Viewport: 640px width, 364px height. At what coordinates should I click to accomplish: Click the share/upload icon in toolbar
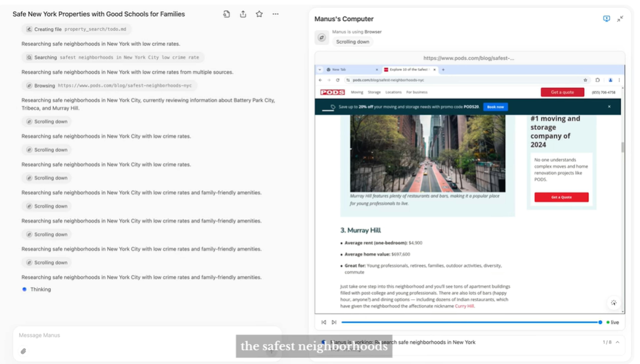coord(243,14)
